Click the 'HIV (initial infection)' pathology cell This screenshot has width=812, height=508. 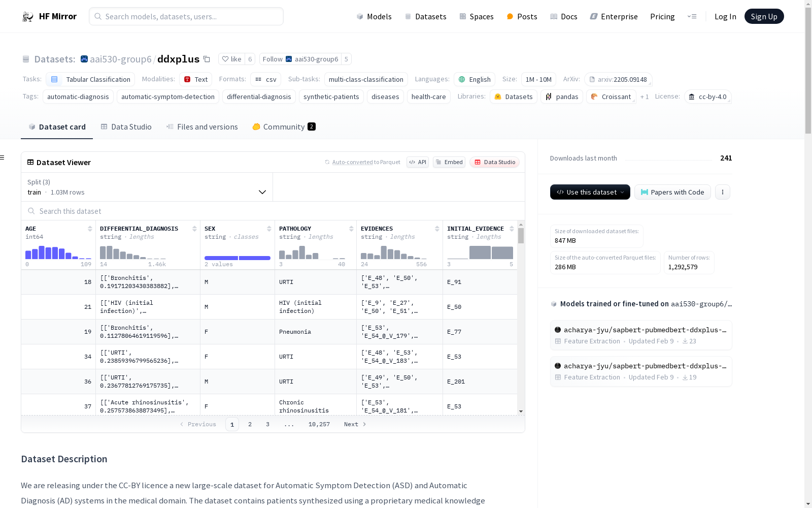(315, 307)
